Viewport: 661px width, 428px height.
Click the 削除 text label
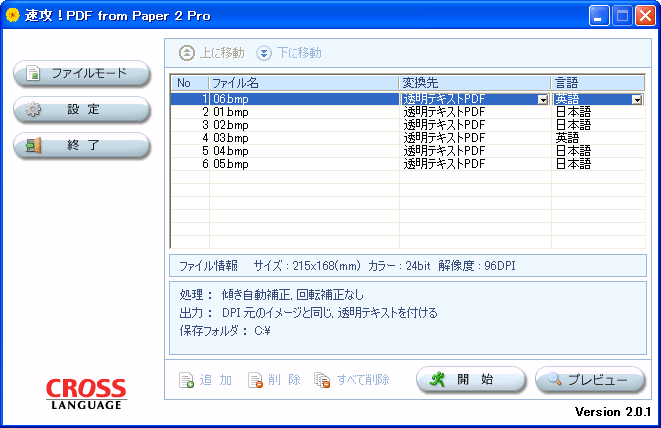(x=284, y=380)
